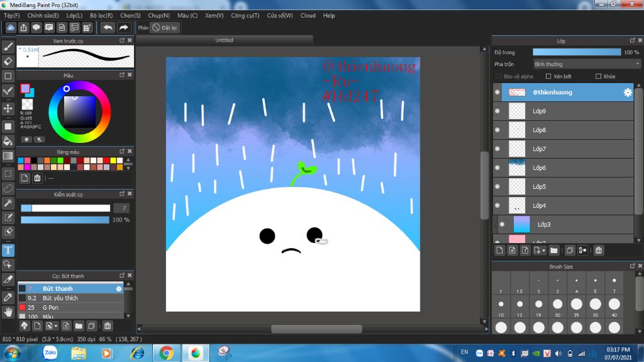Activate the Magic Wand tool

pyautogui.click(x=8, y=203)
